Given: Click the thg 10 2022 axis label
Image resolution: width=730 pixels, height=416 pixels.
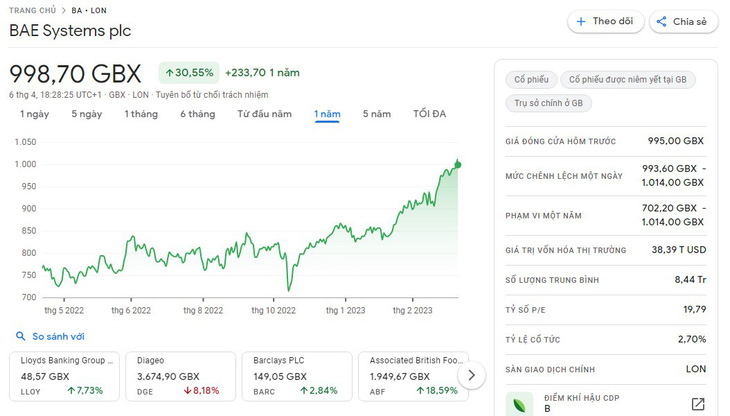Looking at the screenshot, I should pyautogui.click(x=274, y=310).
